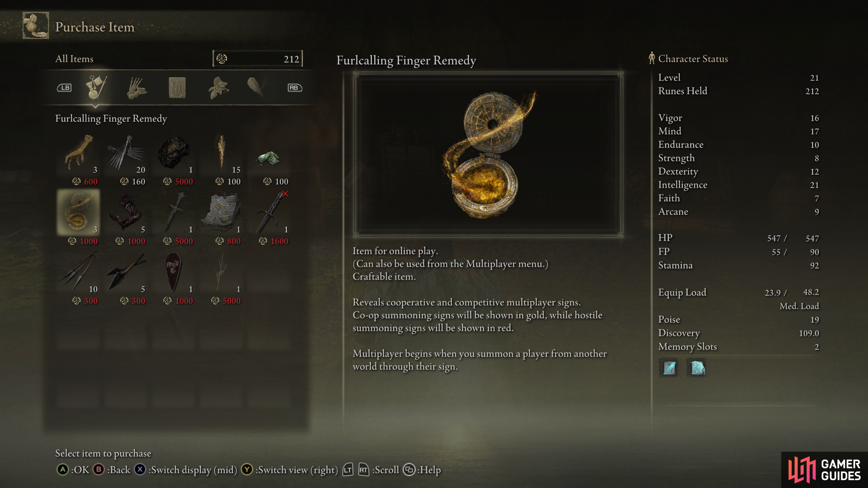The height and width of the screenshot is (488, 868).
Task: Click the Y Switch view prompt
Action: [290, 470]
